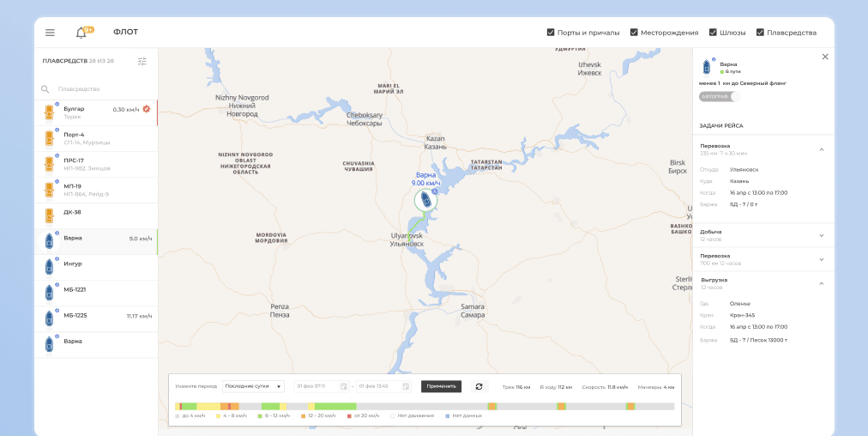
Task: Click the long green segment on speed timeline
Action: pos(335,406)
